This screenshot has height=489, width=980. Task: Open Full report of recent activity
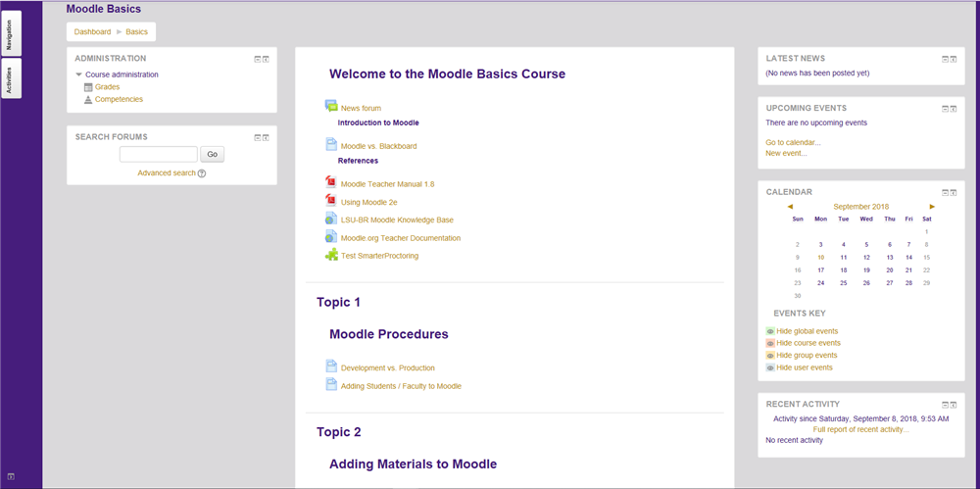click(x=861, y=429)
